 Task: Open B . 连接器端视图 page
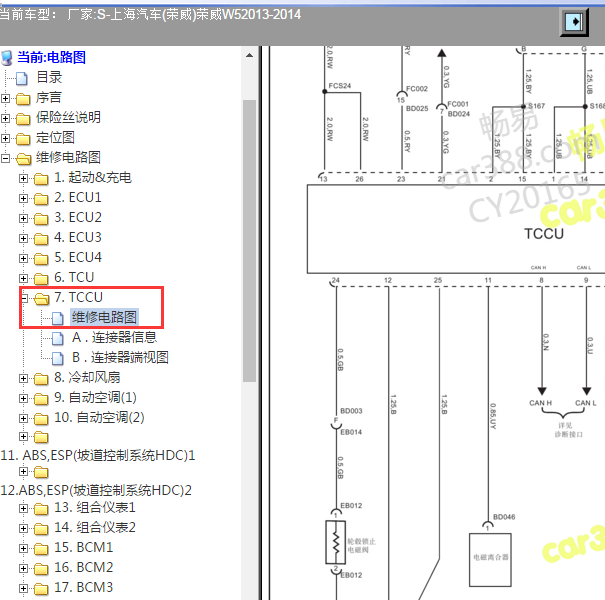(120, 358)
